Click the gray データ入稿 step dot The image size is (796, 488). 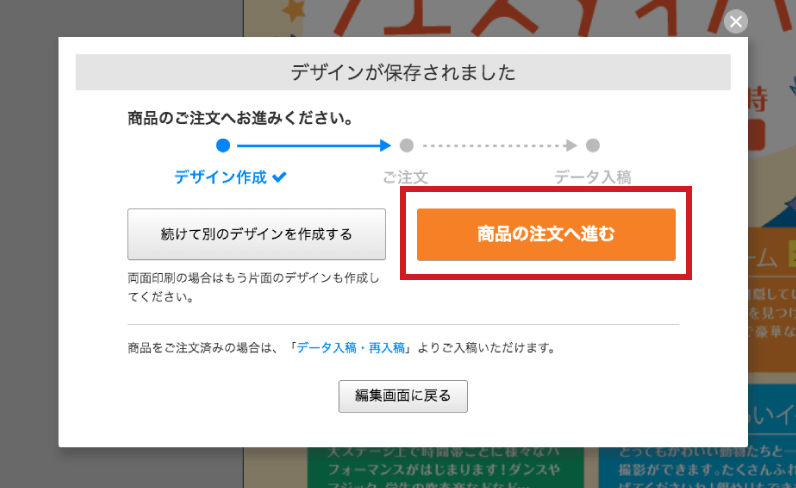tap(593, 146)
